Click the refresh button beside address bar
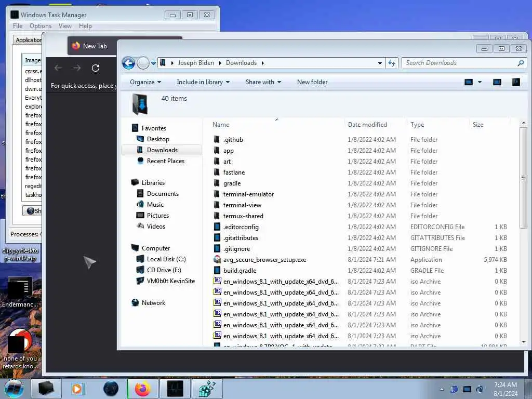 click(392, 63)
